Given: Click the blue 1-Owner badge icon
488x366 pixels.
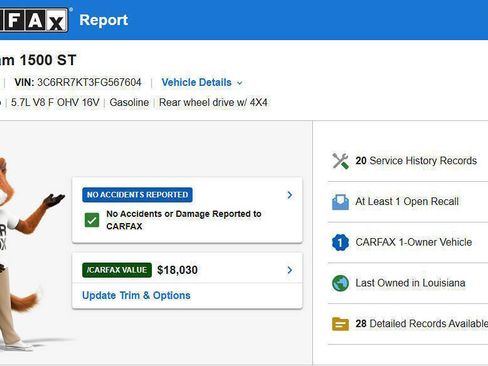Looking at the screenshot, I should [340, 242].
